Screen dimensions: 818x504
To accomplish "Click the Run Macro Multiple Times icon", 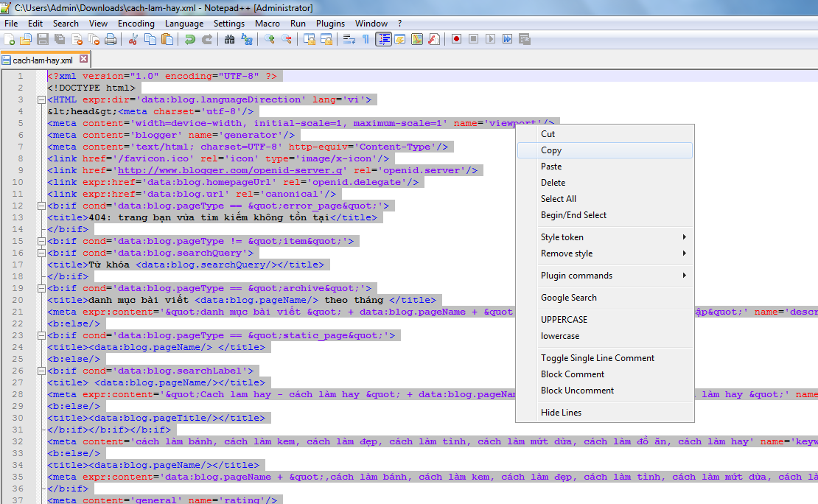I will pyautogui.click(x=507, y=39).
